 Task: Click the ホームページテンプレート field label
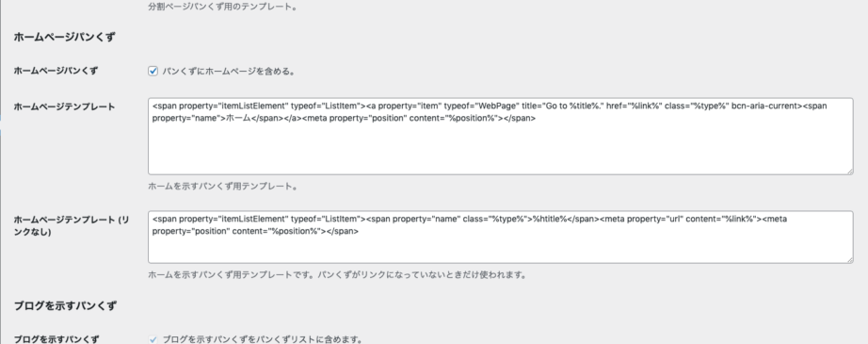click(x=64, y=106)
